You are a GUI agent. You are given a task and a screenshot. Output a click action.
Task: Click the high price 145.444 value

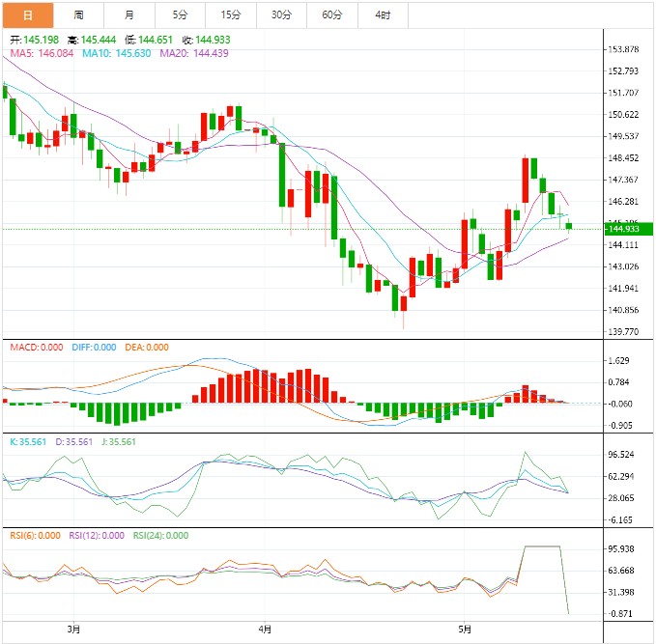pos(99,41)
